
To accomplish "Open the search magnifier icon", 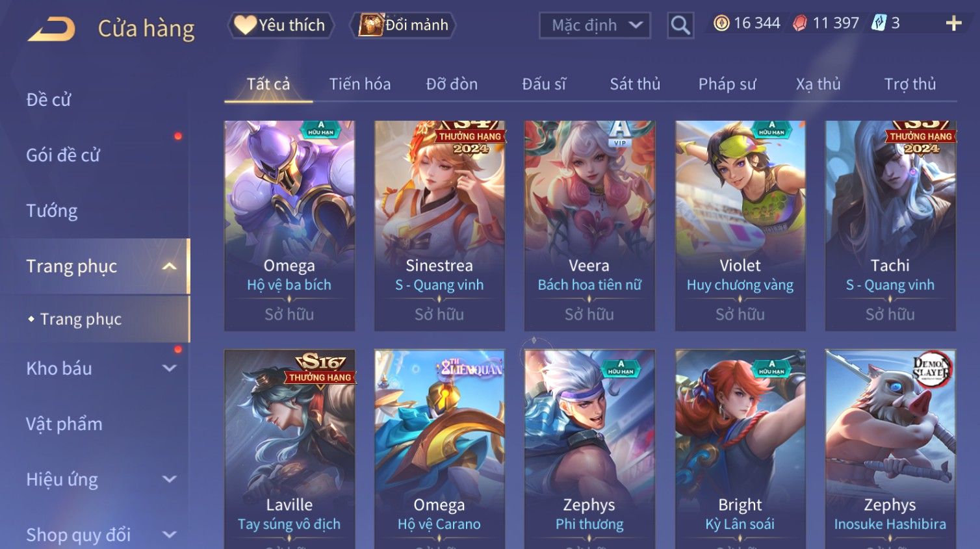I will pos(680,25).
